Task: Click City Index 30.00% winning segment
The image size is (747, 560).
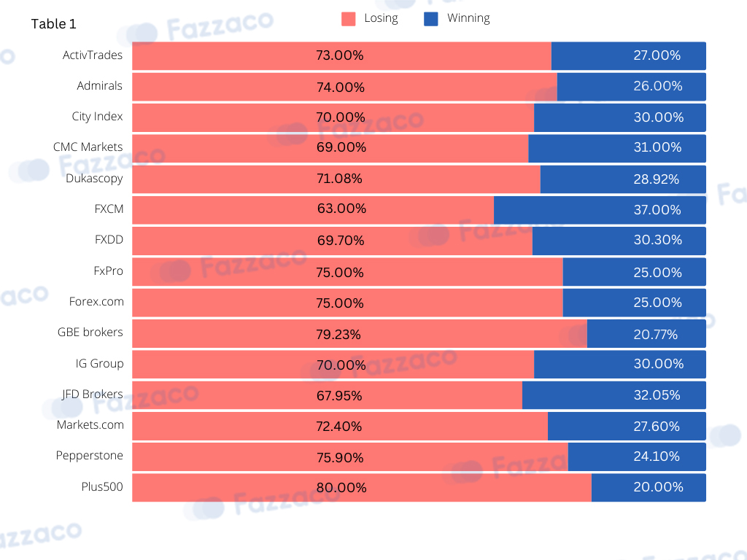Action: (620, 117)
